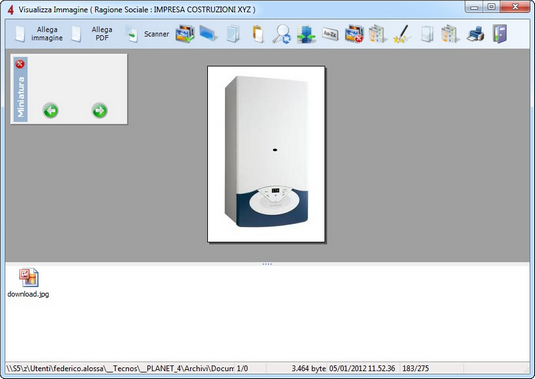Click the download.jpg file name label
Viewport: 535px width, 379px height.
tap(28, 294)
